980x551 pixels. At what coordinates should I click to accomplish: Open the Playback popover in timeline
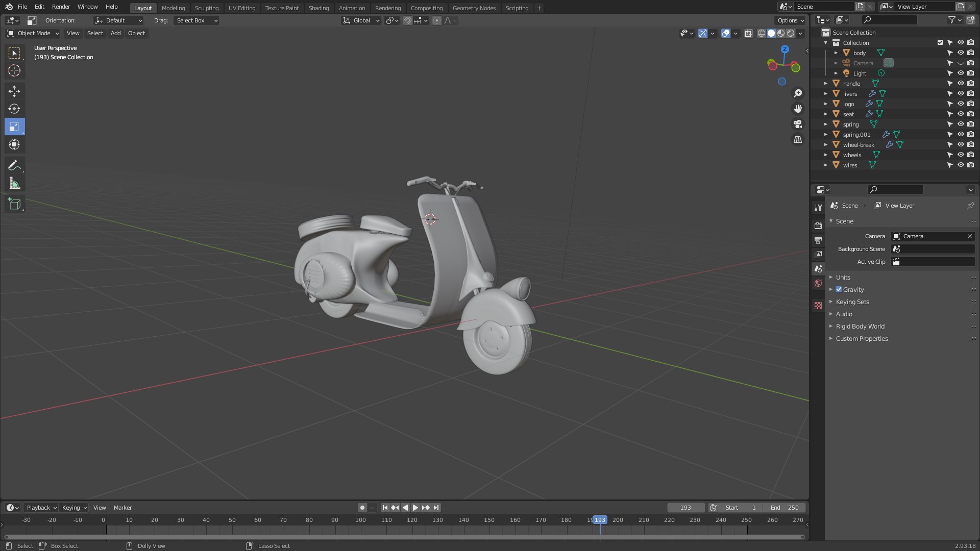pos(41,508)
